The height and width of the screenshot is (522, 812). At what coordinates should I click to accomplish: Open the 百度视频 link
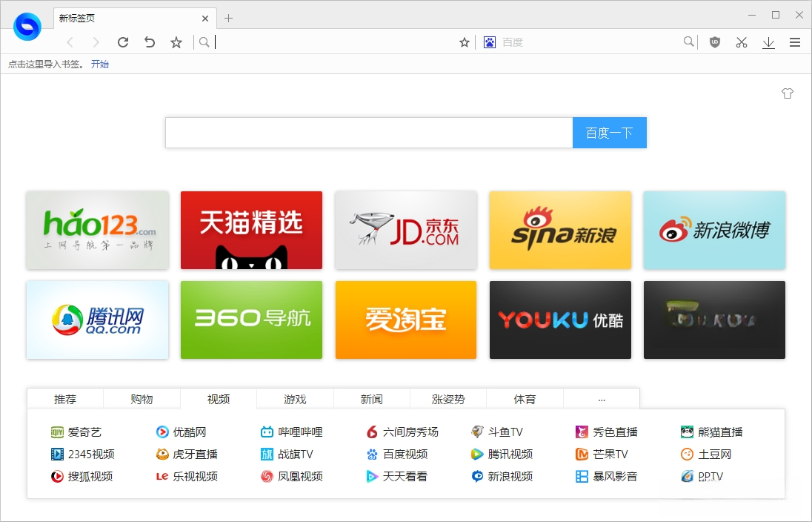(x=396, y=454)
